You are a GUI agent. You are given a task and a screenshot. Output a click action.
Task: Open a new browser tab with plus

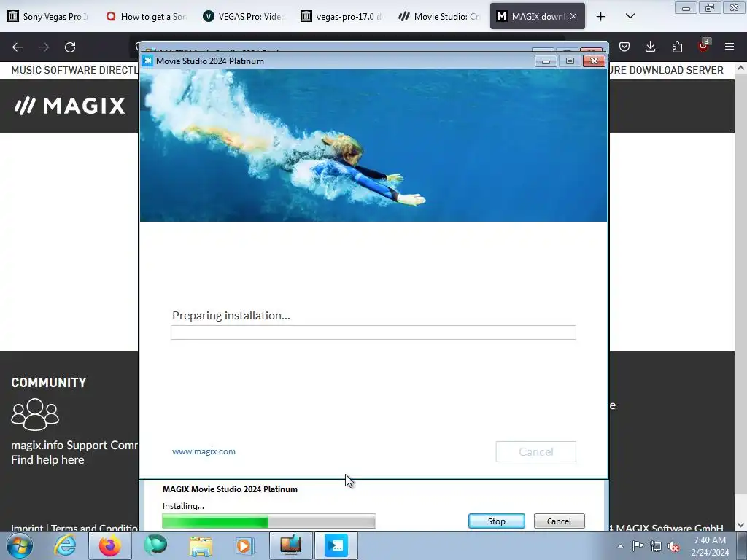click(601, 17)
